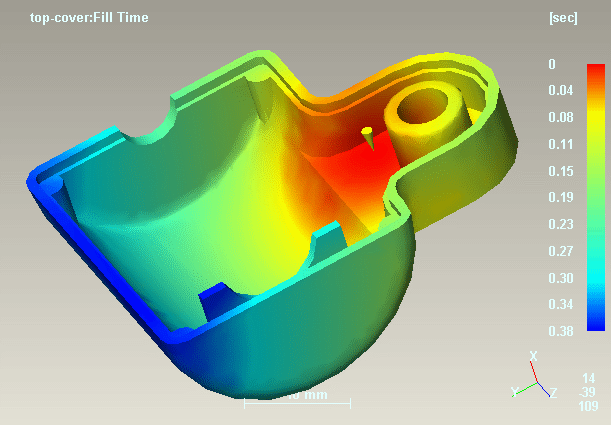
Task: Click the rotation value '-39'
Action: coord(587,392)
